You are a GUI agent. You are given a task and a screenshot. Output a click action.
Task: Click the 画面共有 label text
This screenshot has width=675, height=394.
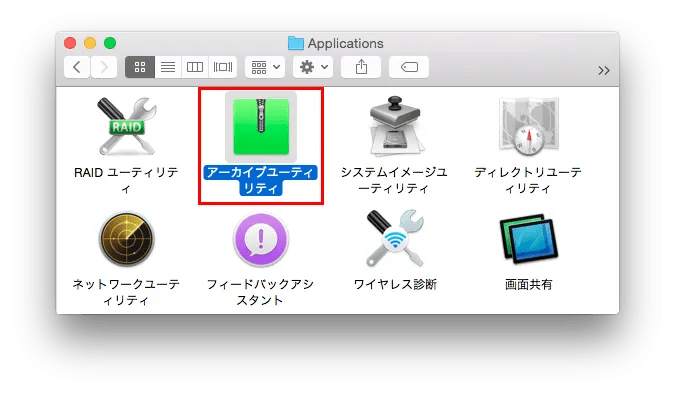point(529,285)
